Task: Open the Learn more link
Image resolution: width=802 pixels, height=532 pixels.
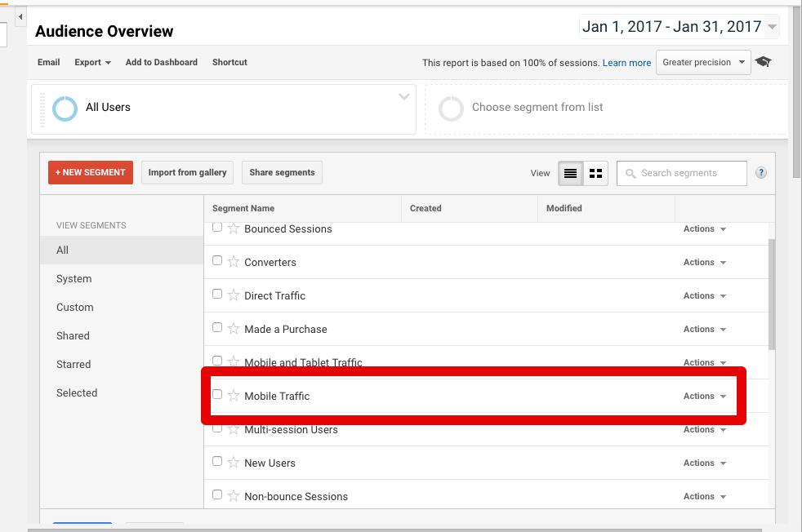Action: click(x=626, y=63)
